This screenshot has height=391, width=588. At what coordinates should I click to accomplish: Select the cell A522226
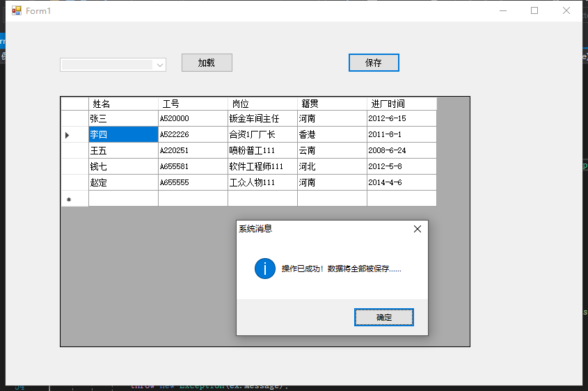(x=193, y=134)
